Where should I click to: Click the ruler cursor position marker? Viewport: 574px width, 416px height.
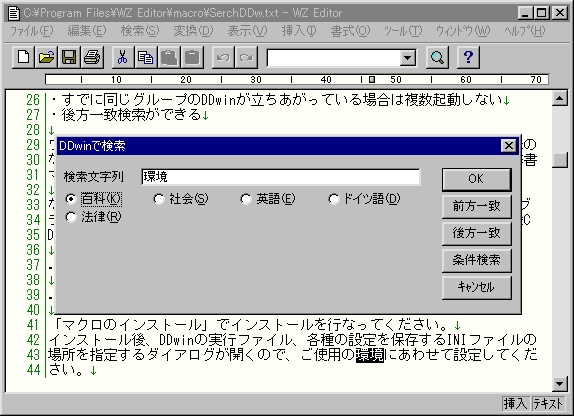click(x=372, y=79)
